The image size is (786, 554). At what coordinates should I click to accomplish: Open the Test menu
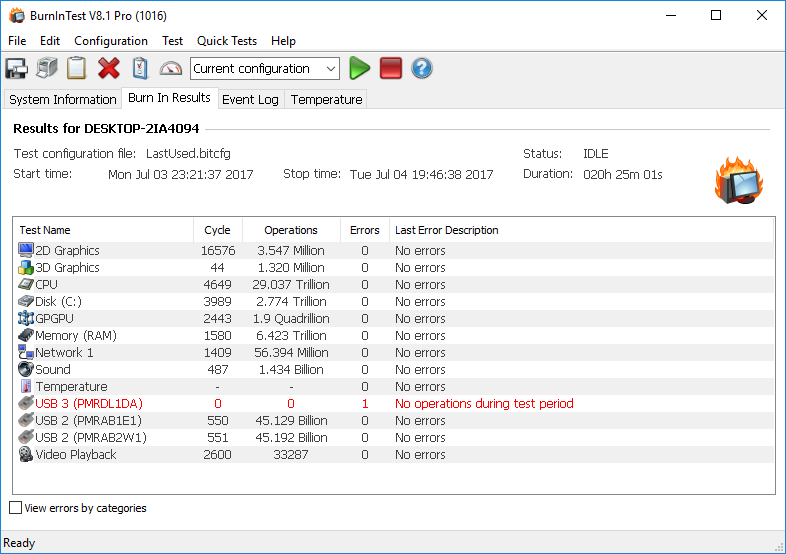tap(172, 41)
